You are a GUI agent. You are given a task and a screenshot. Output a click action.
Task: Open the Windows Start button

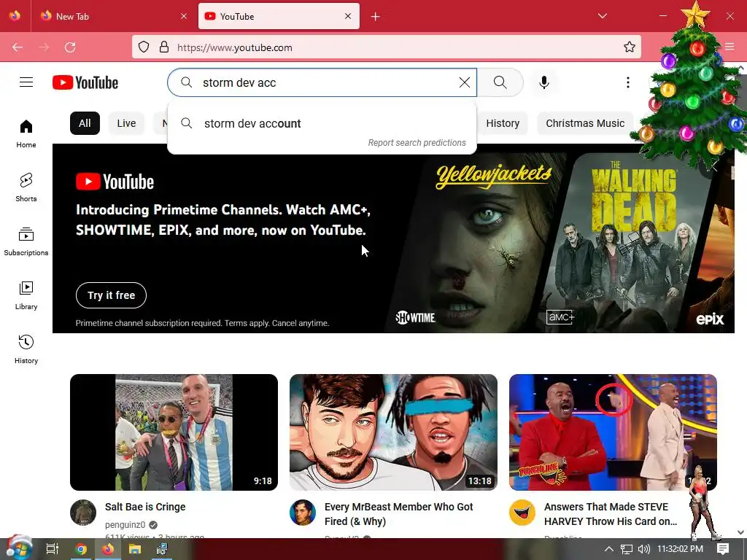(18, 548)
